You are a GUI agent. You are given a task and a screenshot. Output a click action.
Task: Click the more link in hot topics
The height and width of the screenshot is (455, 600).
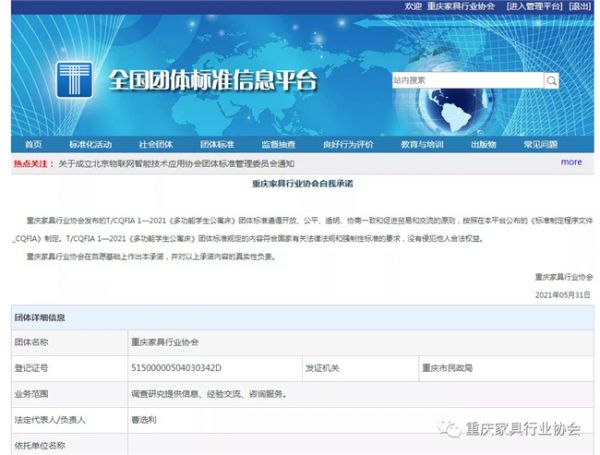[x=571, y=162]
